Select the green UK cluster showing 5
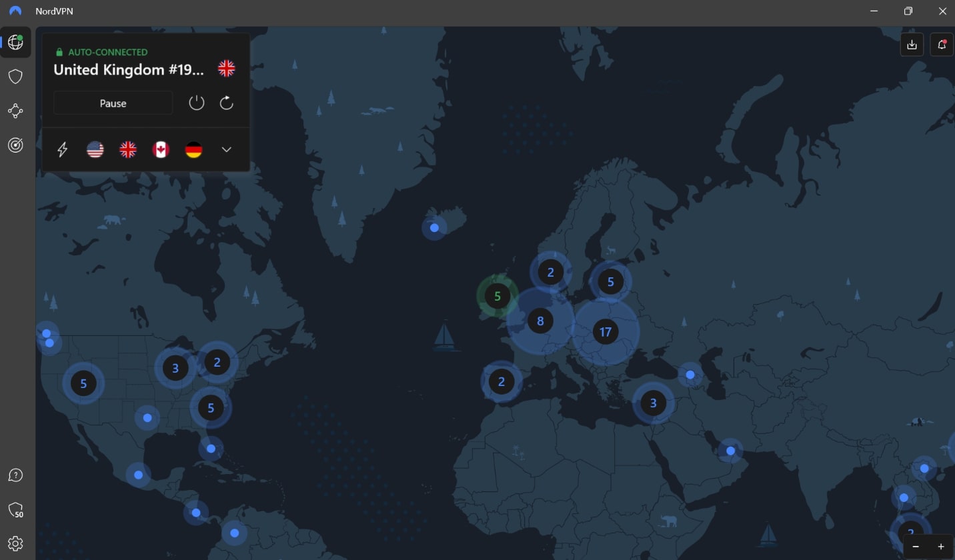The image size is (955, 560). pyautogui.click(x=497, y=296)
